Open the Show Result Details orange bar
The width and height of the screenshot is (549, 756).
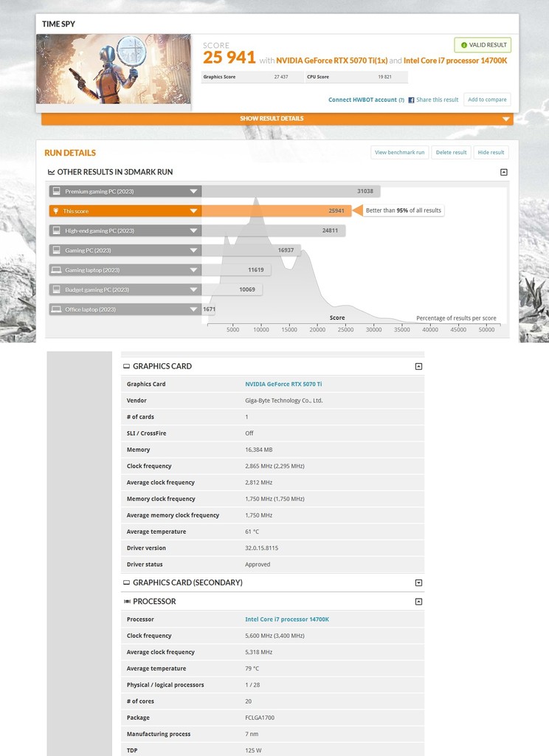pos(277,119)
